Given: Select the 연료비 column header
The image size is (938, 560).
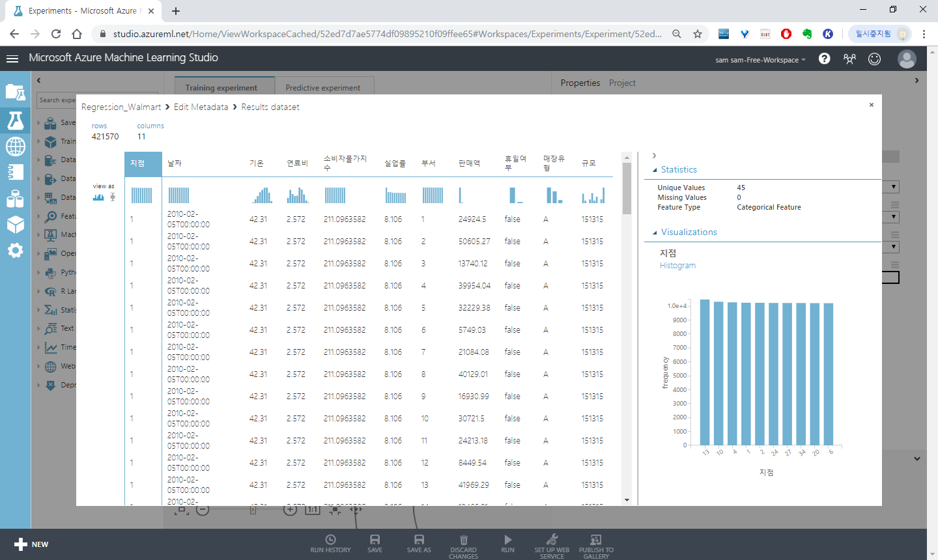Looking at the screenshot, I should click(x=297, y=163).
